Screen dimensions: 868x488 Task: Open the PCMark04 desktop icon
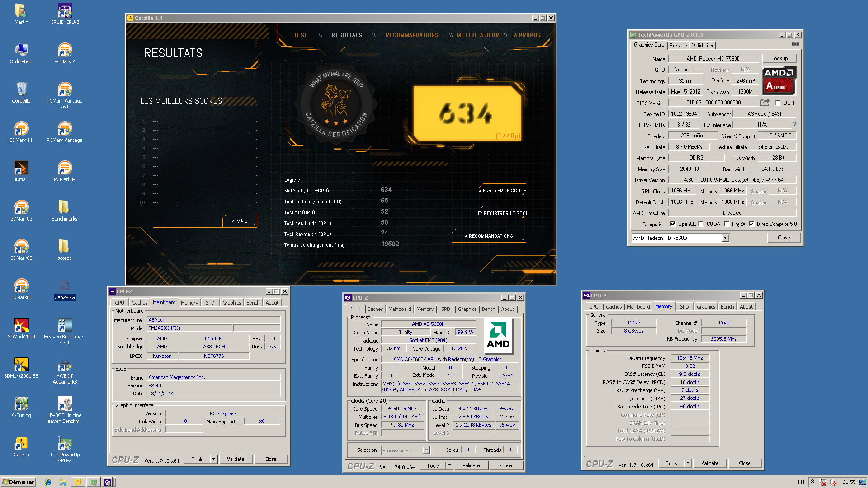coord(65,171)
